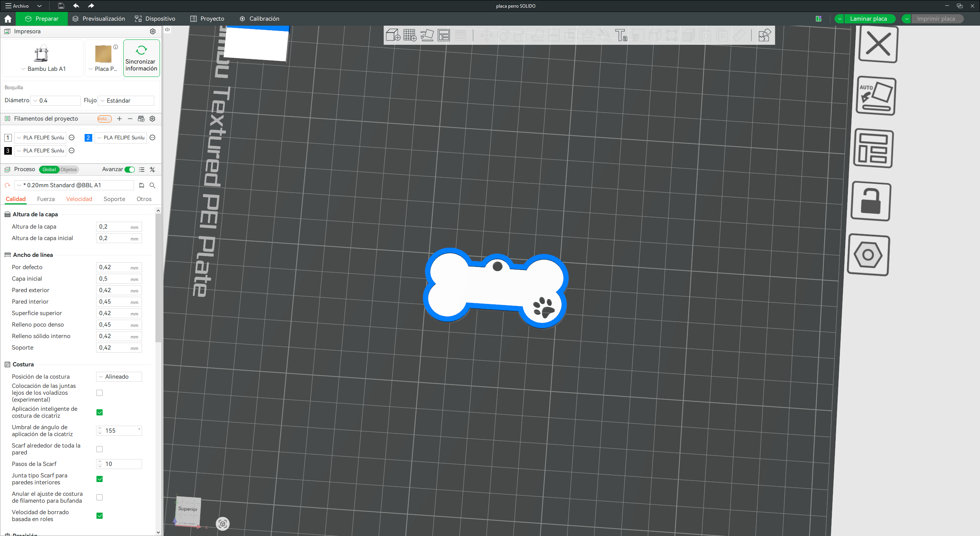The width and height of the screenshot is (980, 536).
Task: Open the Assembly view icon
Action: pos(764,35)
